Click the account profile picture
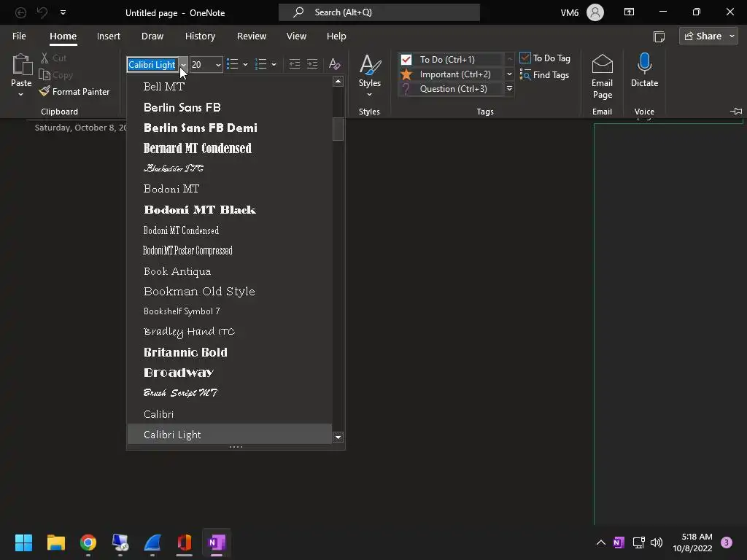This screenshot has width=747, height=560. click(595, 12)
